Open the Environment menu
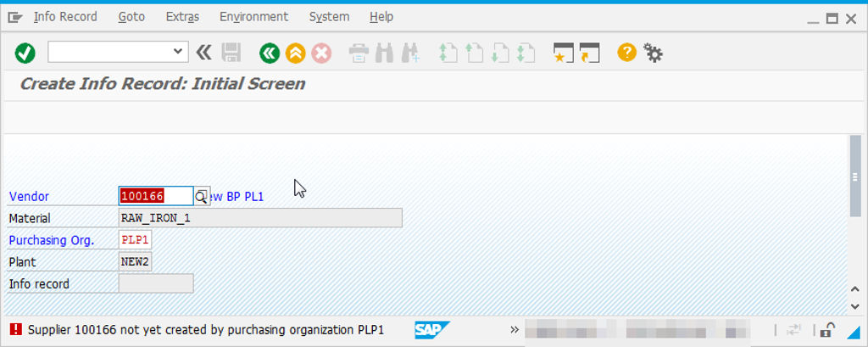Screen dimensions: 868x347 point(253,17)
